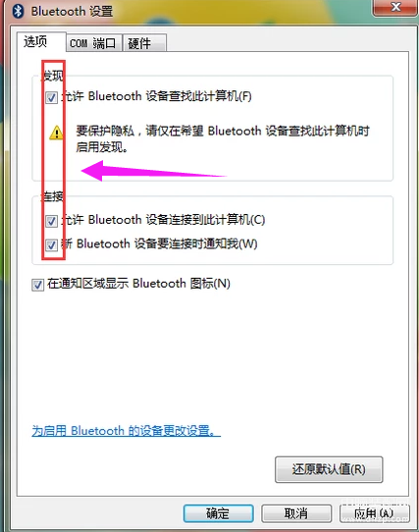
Task: Click the pink arrow annotation
Action: coord(153,171)
